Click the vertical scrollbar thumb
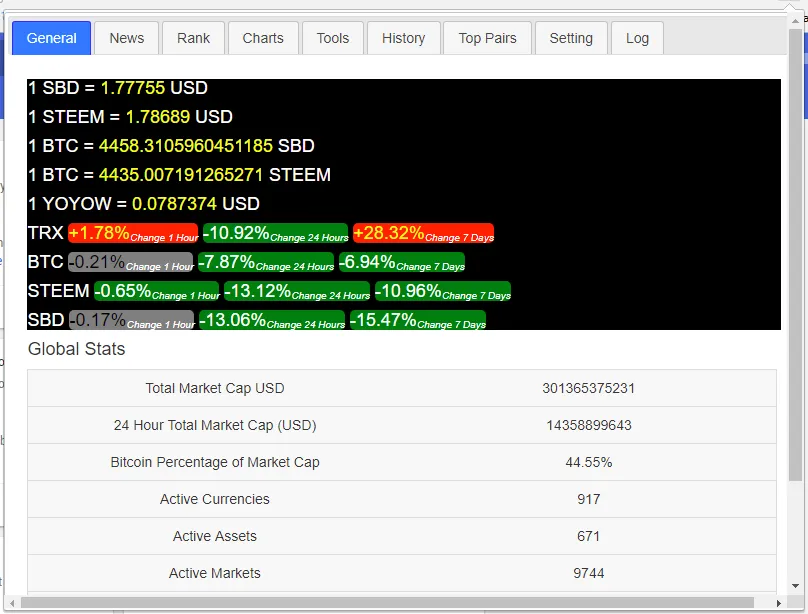The image size is (808, 614). tap(796, 255)
